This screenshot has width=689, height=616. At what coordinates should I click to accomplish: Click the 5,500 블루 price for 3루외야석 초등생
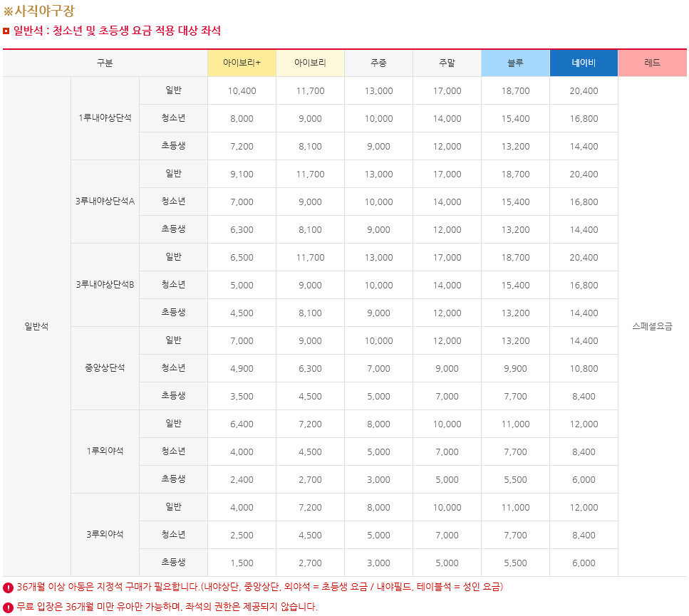515,563
